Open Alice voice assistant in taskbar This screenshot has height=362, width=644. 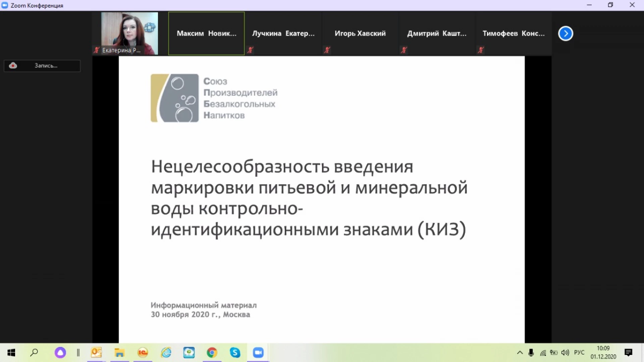pyautogui.click(x=60, y=353)
